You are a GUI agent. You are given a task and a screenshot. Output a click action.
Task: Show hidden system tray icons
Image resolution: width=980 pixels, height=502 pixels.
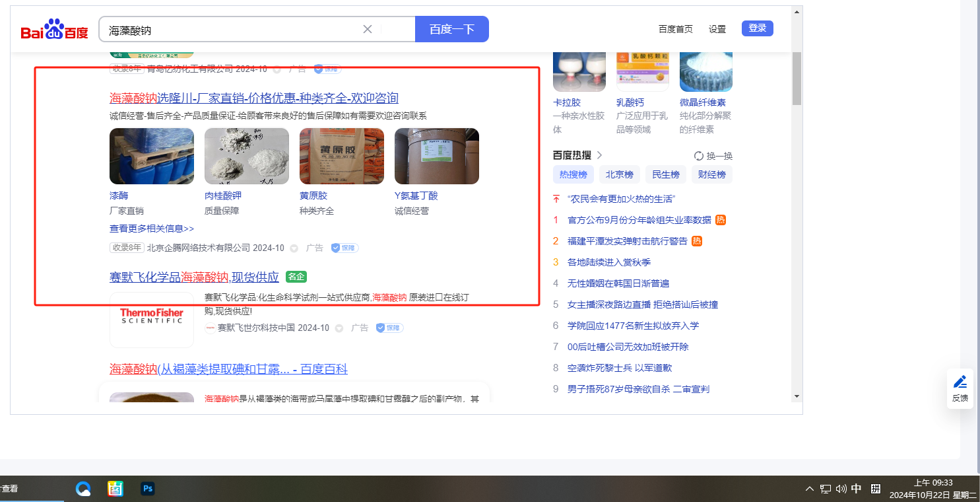pyautogui.click(x=810, y=489)
